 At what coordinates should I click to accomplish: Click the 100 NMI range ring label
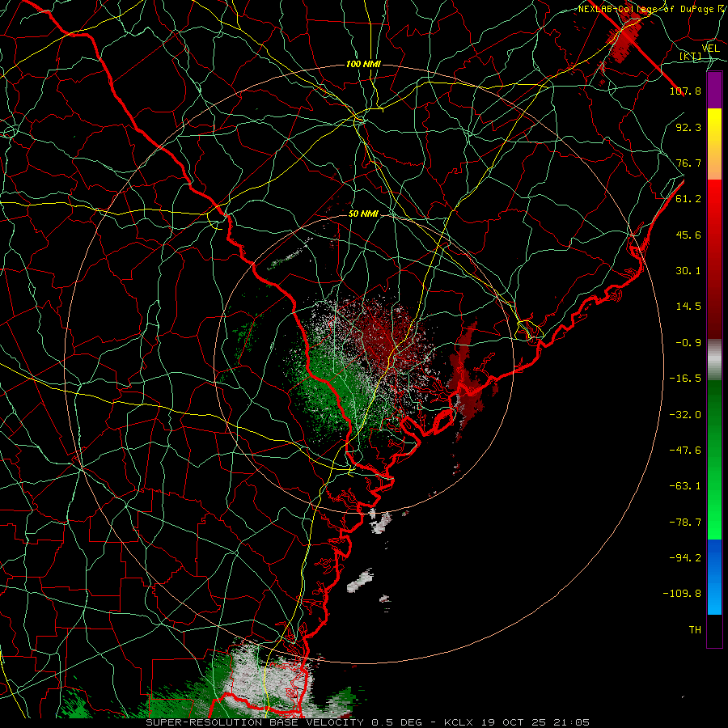(363, 64)
